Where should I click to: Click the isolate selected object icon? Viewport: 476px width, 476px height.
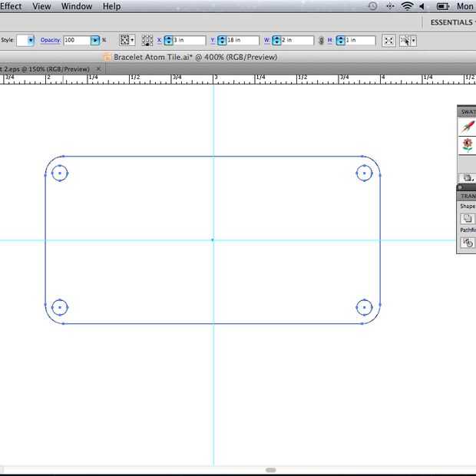389,41
